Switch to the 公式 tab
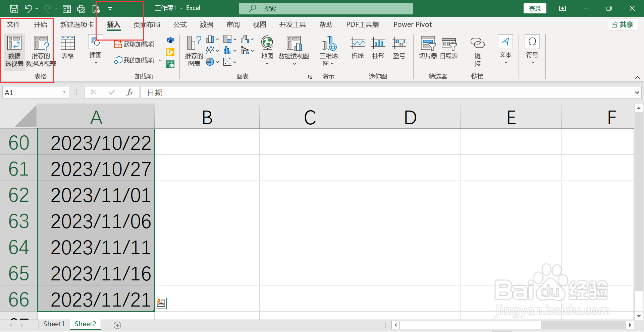 (x=180, y=24)
